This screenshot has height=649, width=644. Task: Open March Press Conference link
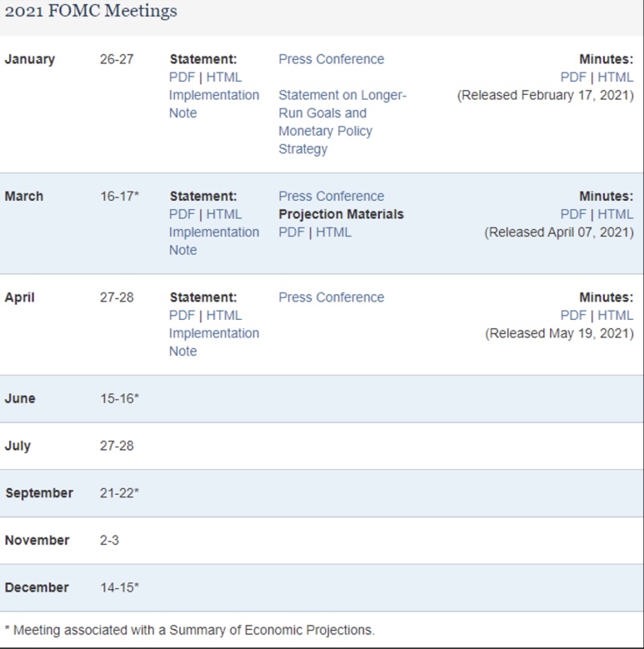(331, 196)
